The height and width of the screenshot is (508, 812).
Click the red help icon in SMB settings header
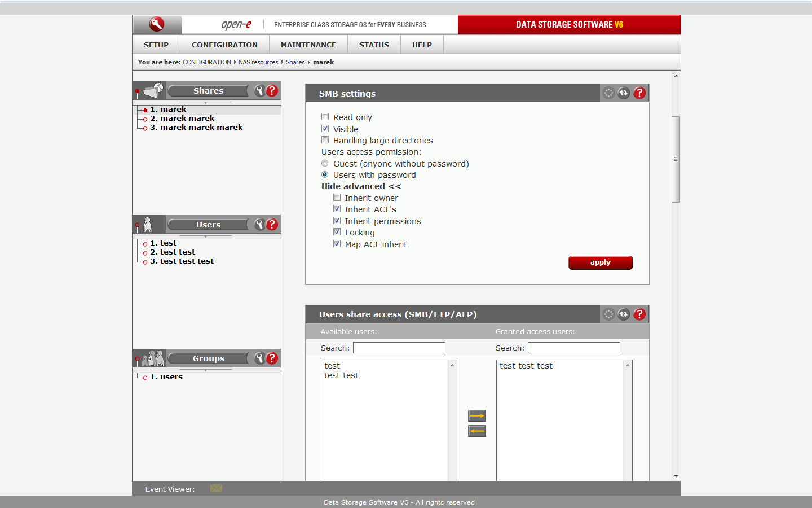[x=639, y=93]
